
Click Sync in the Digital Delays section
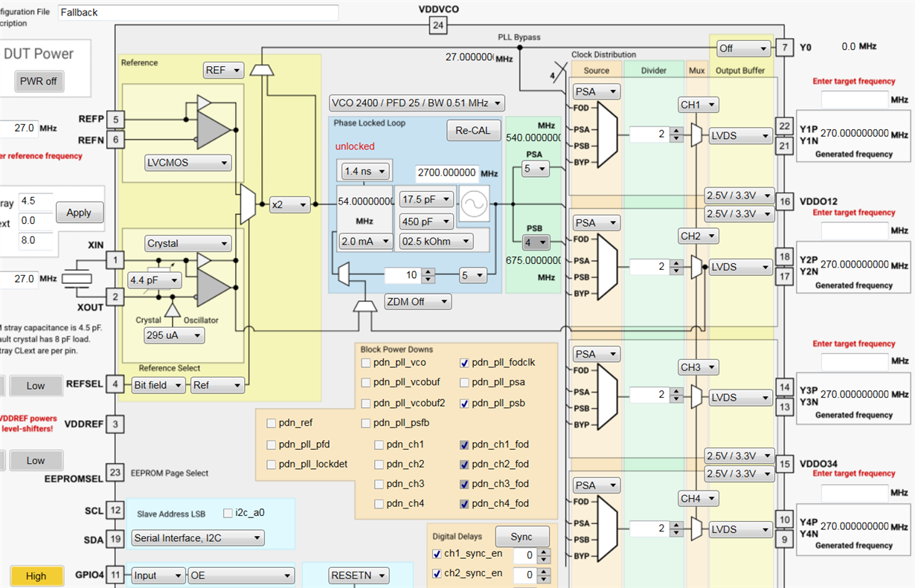pos(522,536)
